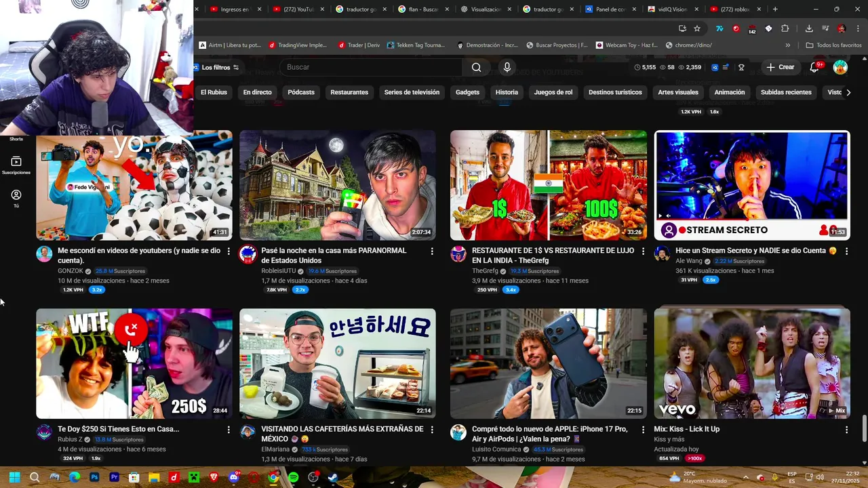Screen dimensions: 868x488
Task: Switch to the (272) roblox tab
Action: pyautogui.click(x=735, y=9)
